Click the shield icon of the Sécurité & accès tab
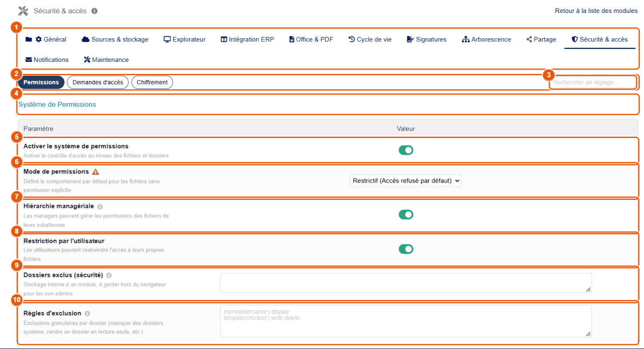Viewport: 644px width, 349px height. tap(574, 40)
